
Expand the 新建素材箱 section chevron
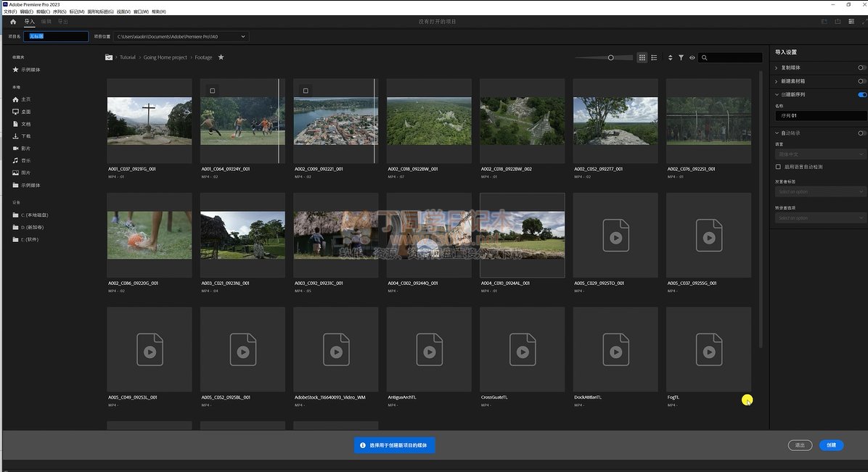pyautogui.click(x=777, y=81)
